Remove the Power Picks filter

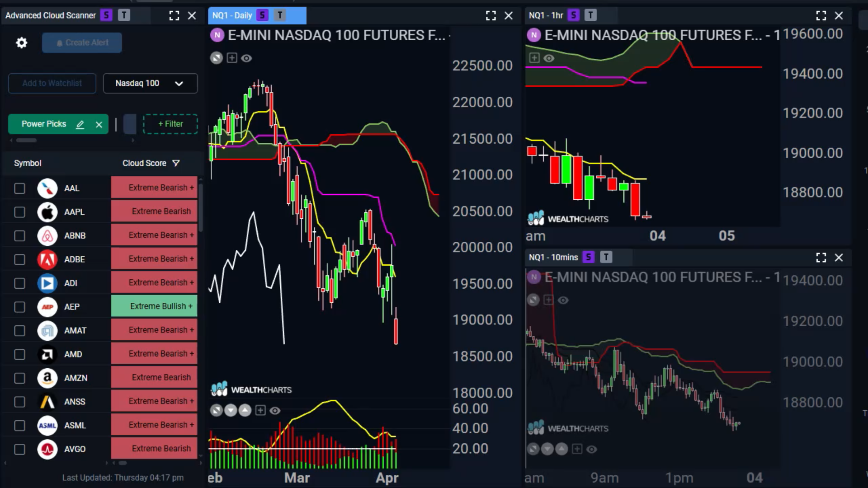tap(99, 124)
